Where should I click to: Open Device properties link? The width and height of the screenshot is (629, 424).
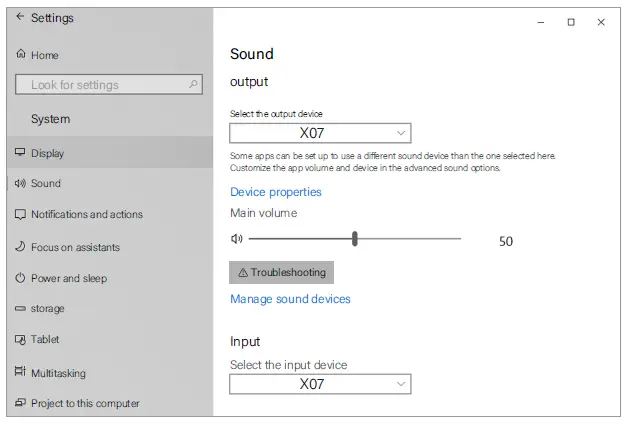pyautogui.click(x=276, y=192)
